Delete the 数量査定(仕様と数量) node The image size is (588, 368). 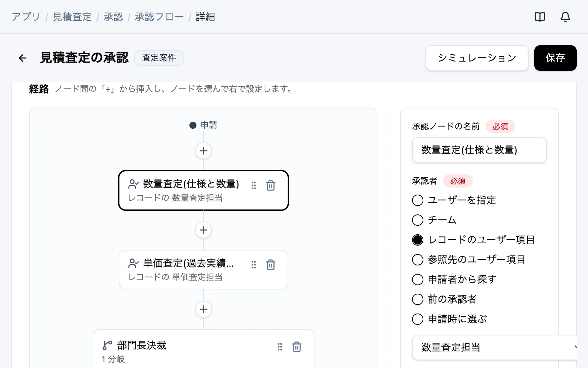(x=271, y=185)
